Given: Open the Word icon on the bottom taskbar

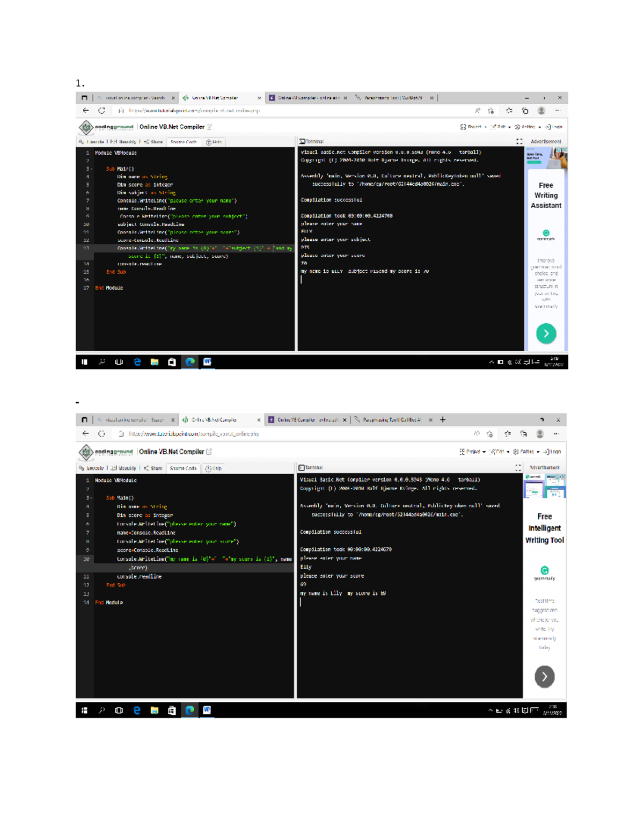Looking at the screenshot, I should pyautogui.click(x=207, y=710).
